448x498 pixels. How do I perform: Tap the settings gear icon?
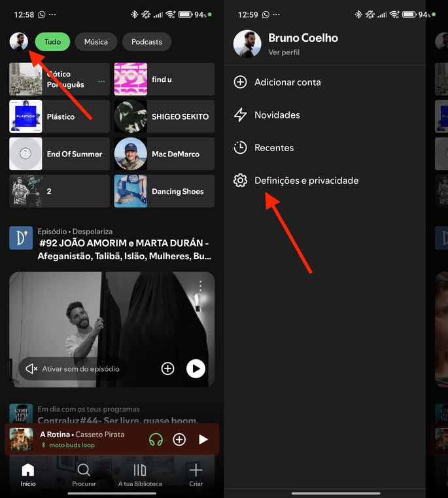pos(241,181)
